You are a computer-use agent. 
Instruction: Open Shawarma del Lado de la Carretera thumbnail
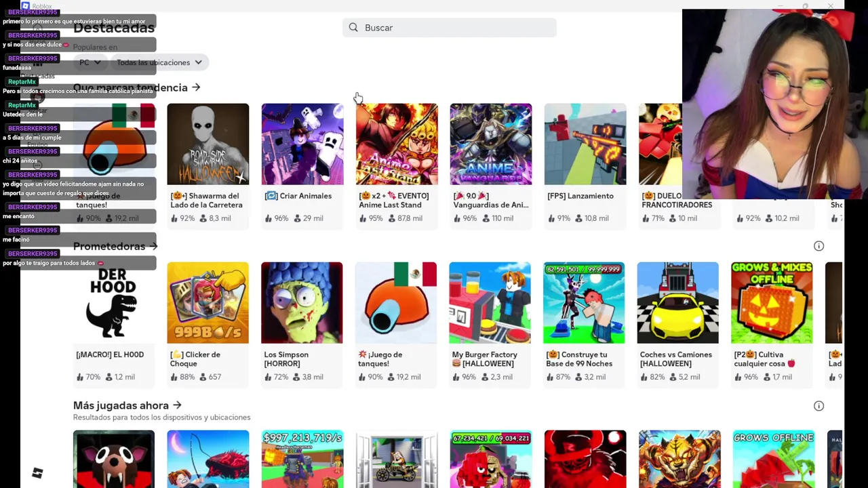click(x=208, y=144)
